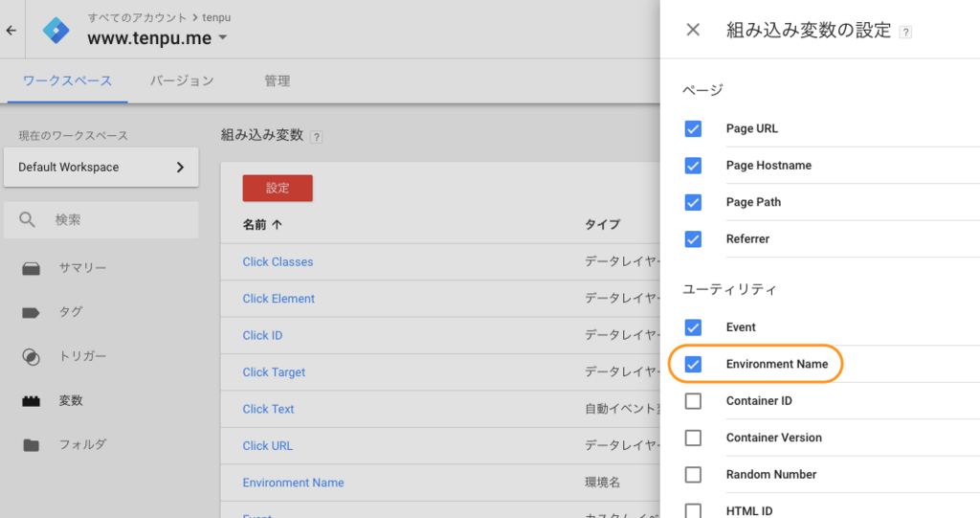Open トリガー in the sidebar

[82, 356]
